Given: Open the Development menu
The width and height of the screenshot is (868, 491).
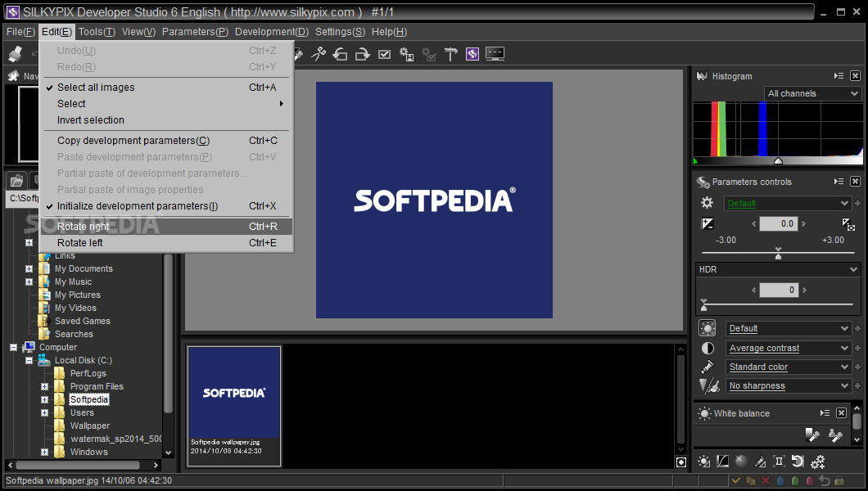Looking at the screenshot, I should coord(272,32).
